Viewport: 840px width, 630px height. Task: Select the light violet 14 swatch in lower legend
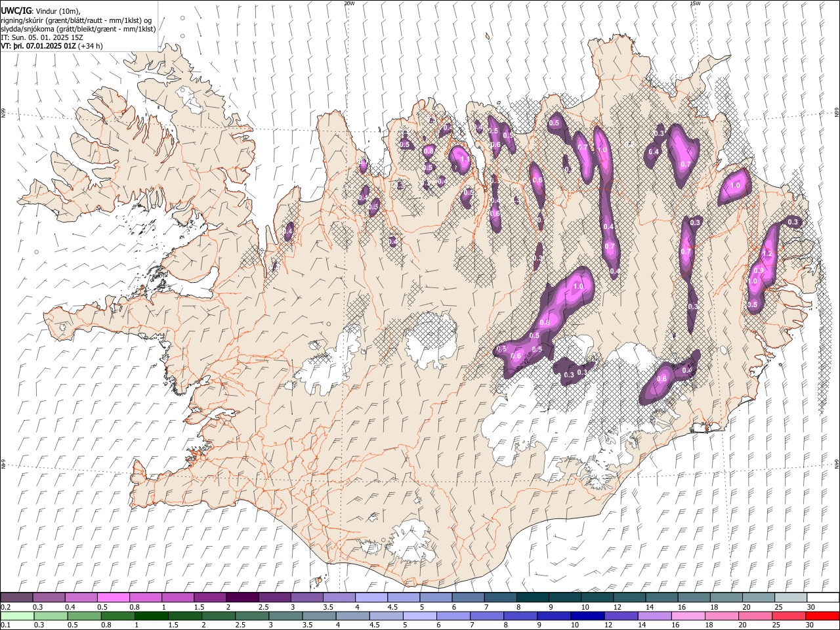pos(654,616)
